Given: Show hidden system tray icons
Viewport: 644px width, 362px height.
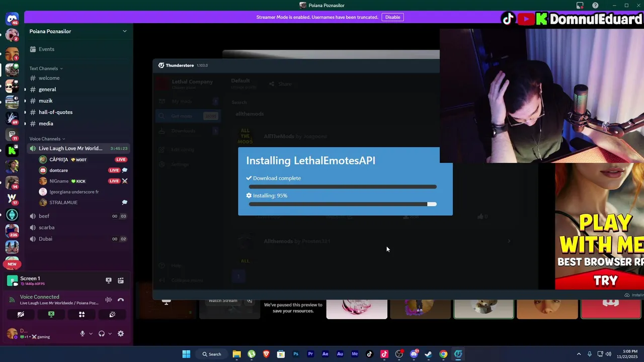Looking at the screenshot, I should (579, 354).
